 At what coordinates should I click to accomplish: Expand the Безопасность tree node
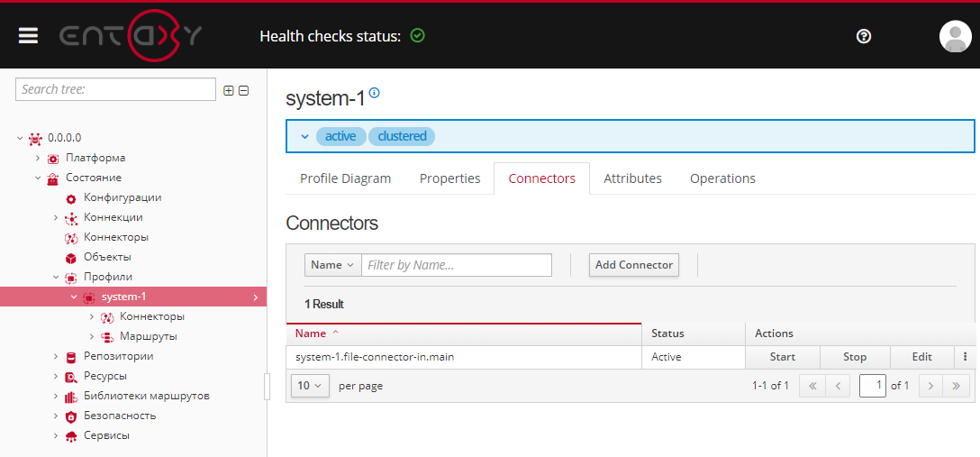(56, 416)
